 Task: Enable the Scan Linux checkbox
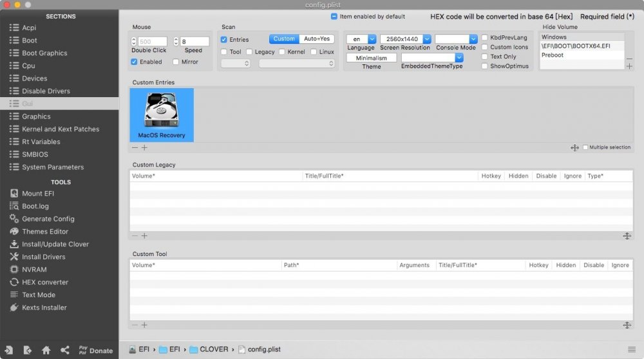tap(314, 51)
